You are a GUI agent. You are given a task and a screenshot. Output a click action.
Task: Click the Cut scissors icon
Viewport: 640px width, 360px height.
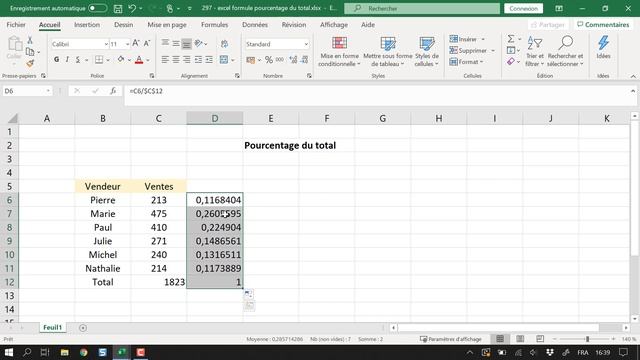[30, 40]
